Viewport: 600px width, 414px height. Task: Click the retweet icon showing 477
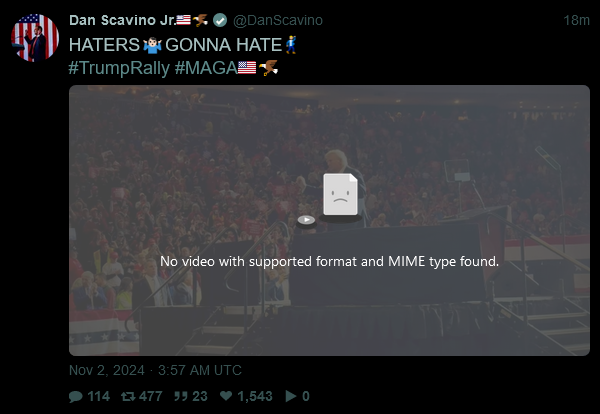click(128, 396)
